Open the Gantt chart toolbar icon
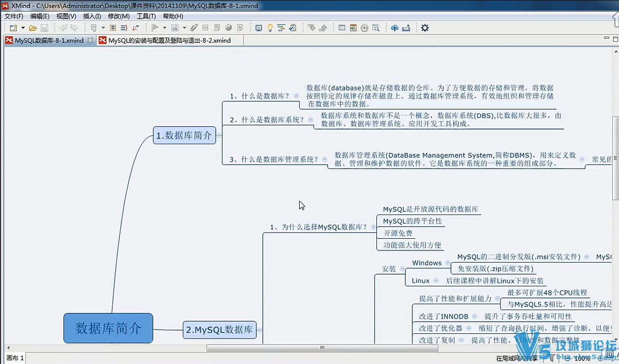 click(x=281, y=27)
